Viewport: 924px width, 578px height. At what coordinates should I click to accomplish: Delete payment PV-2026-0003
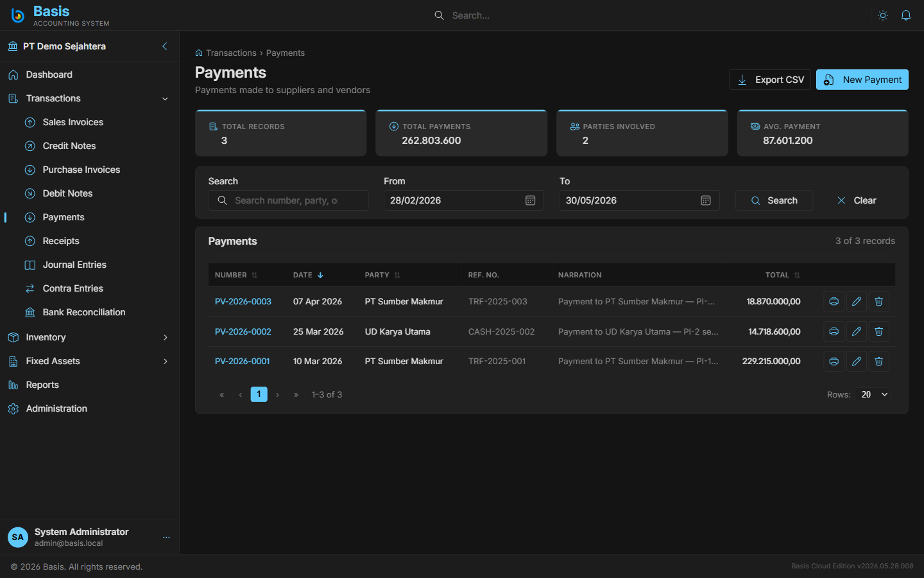(879, 301)
